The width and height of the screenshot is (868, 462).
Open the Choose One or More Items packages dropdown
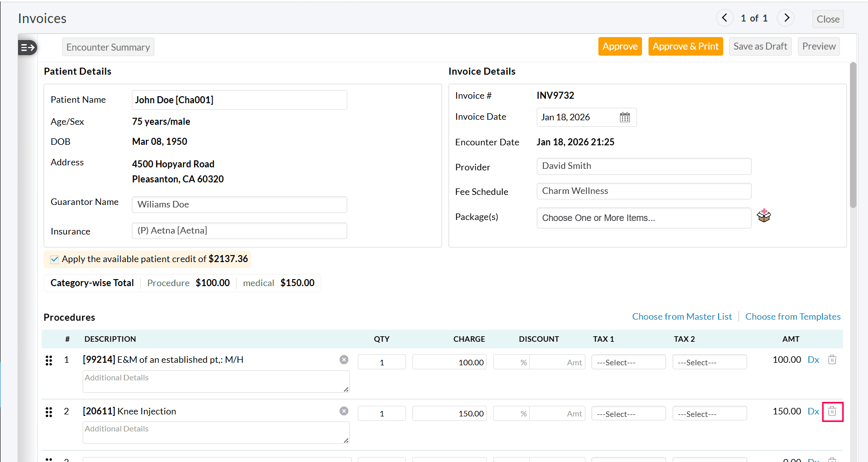point(643,217)
